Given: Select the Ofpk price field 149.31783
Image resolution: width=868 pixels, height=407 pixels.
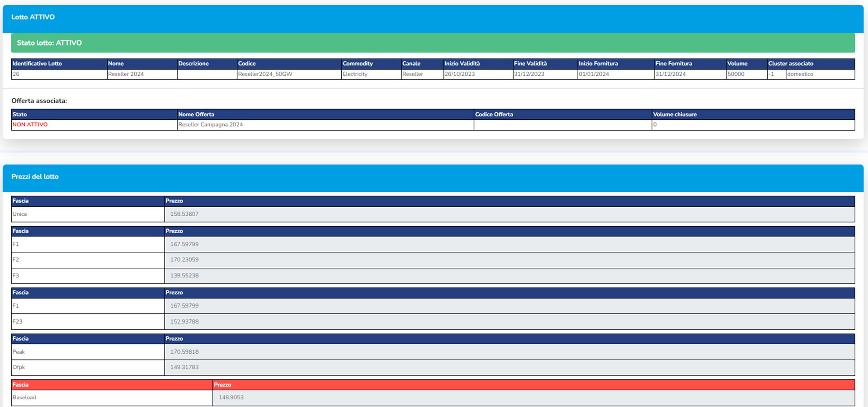Looking at the screenshot, I should point(509,367).
